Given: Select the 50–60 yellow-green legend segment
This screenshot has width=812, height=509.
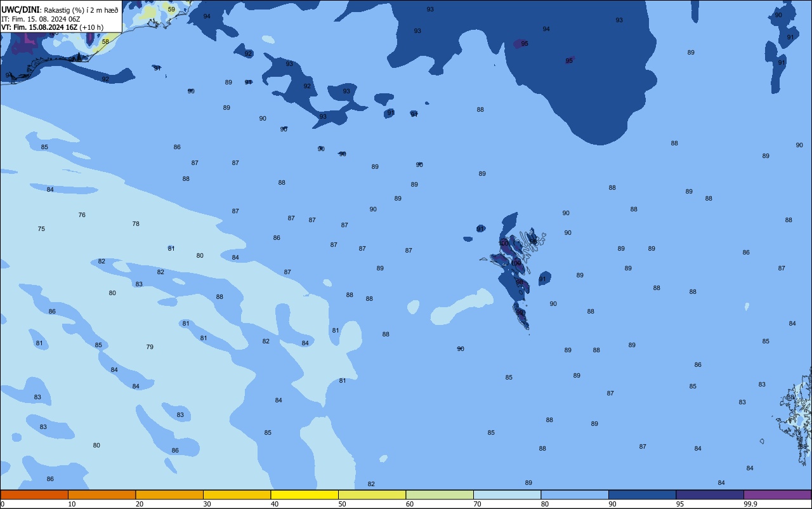Looking at the screenshot, I should pos(372,494).
